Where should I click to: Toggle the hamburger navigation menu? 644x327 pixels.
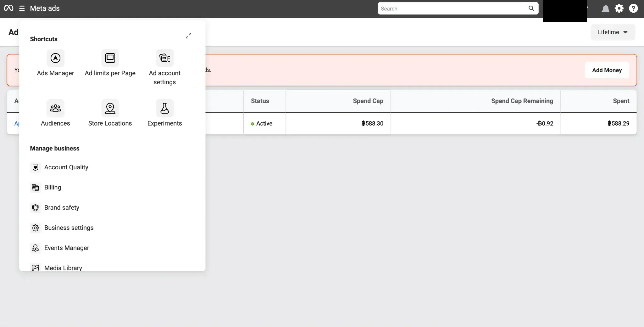[22, 8]
